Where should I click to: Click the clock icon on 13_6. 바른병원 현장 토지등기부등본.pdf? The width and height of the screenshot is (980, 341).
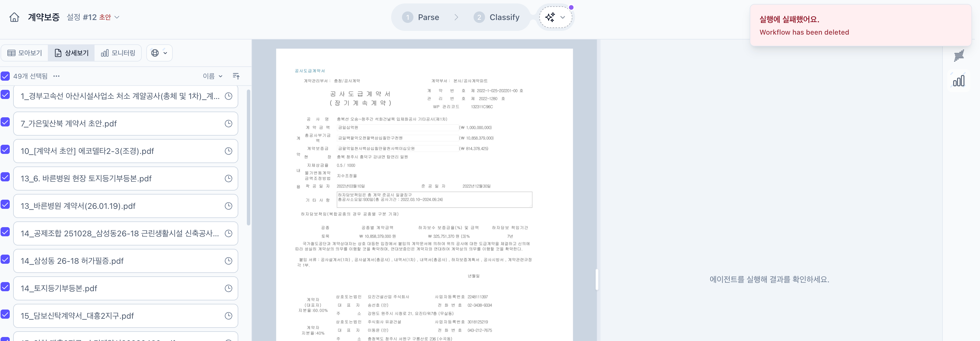pyautogui.click(x=228, y=178)
